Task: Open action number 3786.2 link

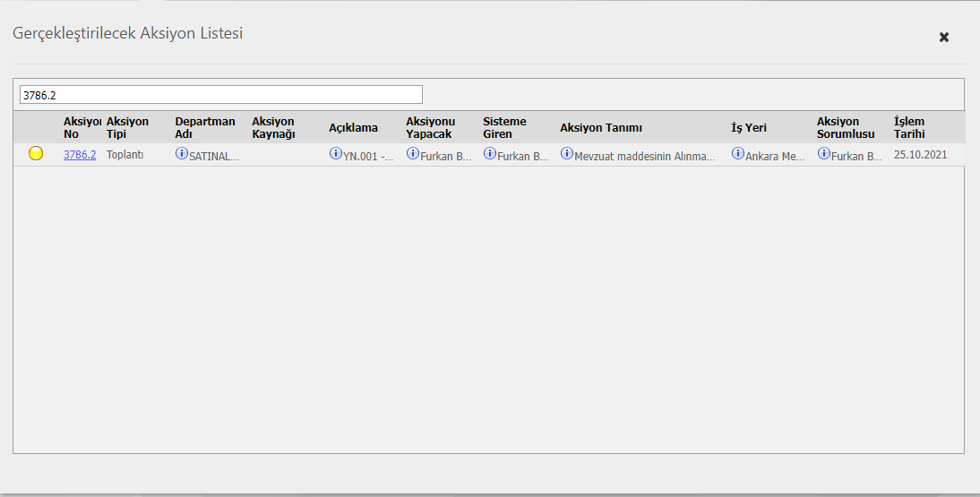Action: click(80, 155)
